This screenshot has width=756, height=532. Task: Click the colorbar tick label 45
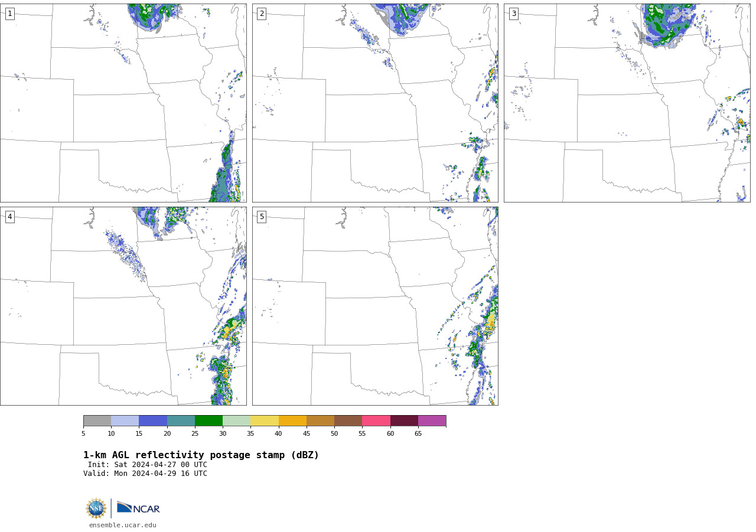click(x=307, y=434)
